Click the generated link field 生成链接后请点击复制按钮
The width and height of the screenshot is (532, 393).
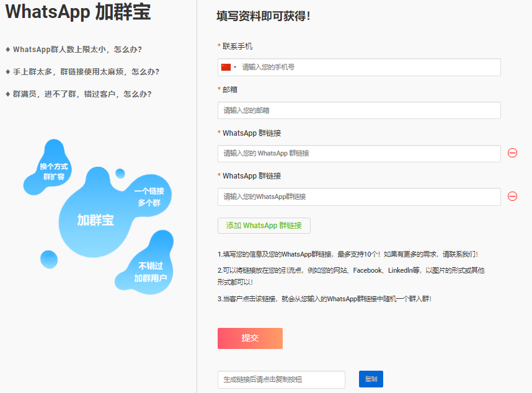pyautogui.click(x=281, y=379)
